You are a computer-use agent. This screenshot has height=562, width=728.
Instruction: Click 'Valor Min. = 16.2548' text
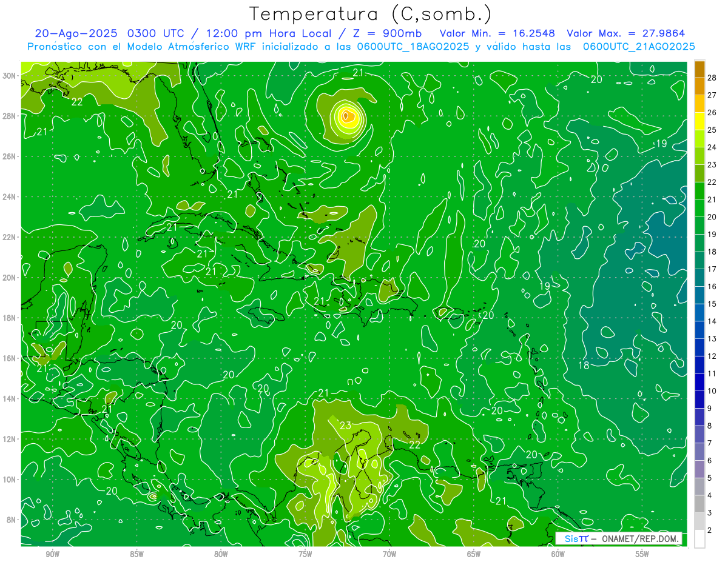click(497, 33)
